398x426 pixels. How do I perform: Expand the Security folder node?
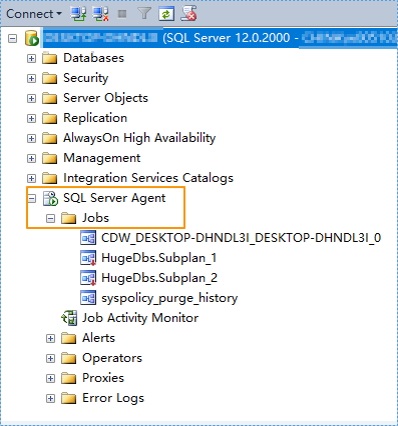tap(31, 78)
